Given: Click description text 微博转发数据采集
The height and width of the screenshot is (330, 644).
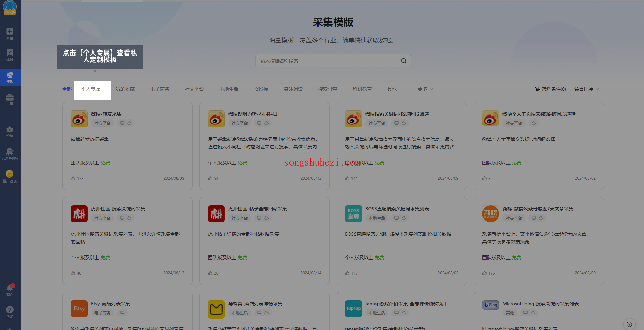Looking at the screenshot, I should coord(90,139).
